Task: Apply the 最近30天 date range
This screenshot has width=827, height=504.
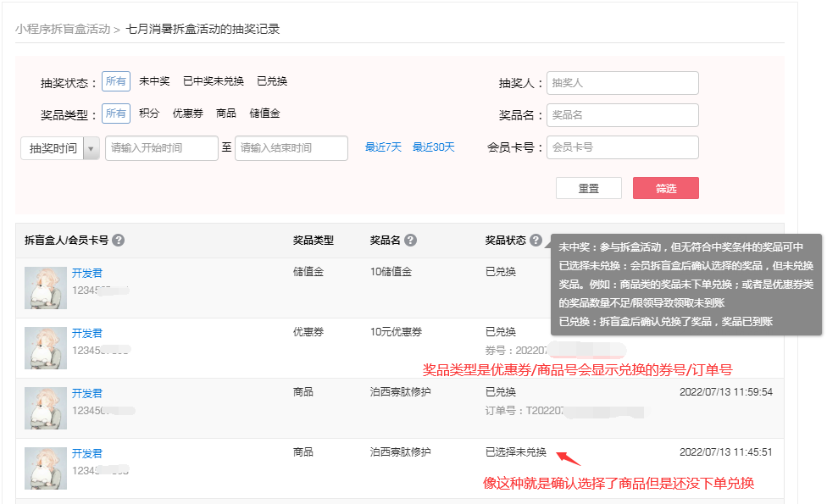Action: pyautogui.click(x=435, y=147)
